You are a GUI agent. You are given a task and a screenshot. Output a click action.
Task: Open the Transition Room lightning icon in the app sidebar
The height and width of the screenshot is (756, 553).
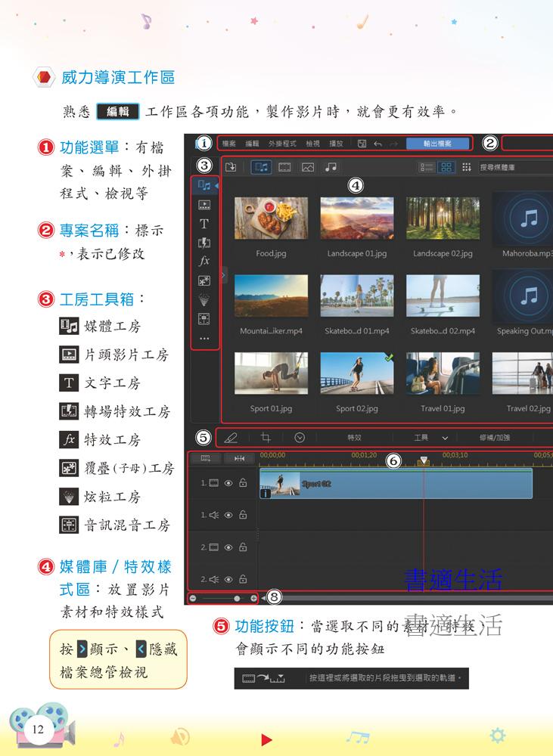(x=204, y=243)
